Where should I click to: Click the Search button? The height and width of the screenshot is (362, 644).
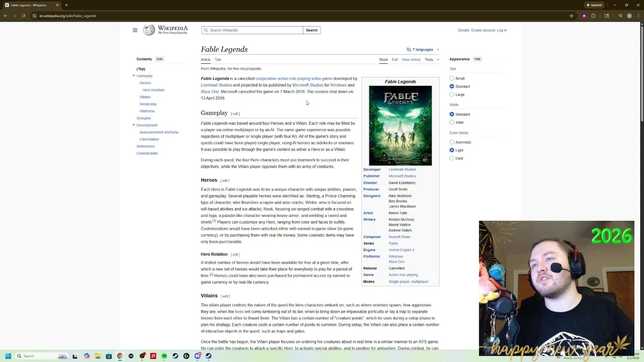click(311, 30)
